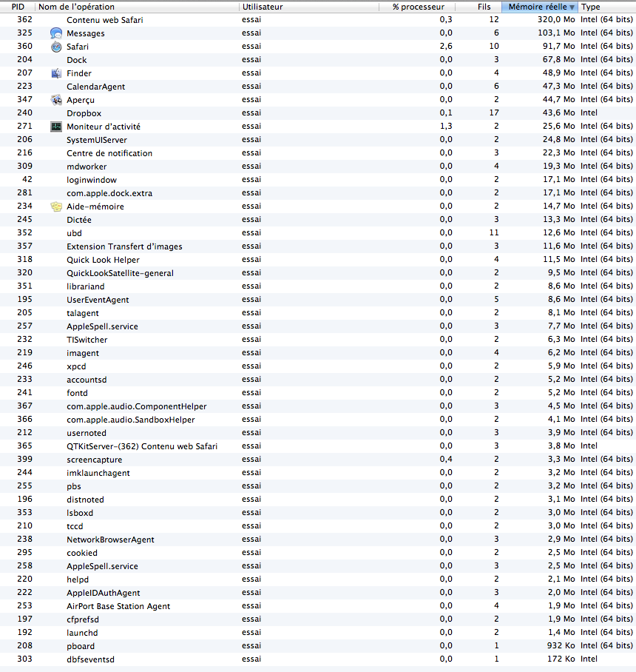Click the Messages app icon
Viewport: 636px width, 672px height.
[x=56, y=33]
